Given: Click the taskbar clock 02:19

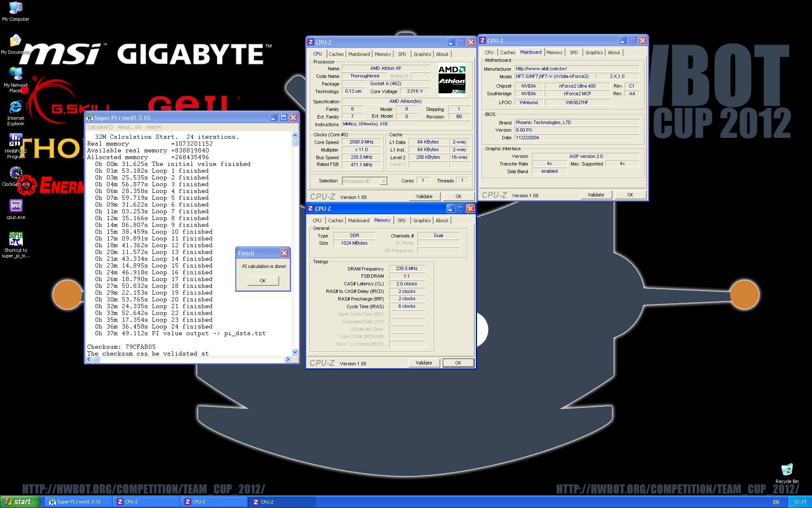Looking at the screenshot, I should click(800, 502).
